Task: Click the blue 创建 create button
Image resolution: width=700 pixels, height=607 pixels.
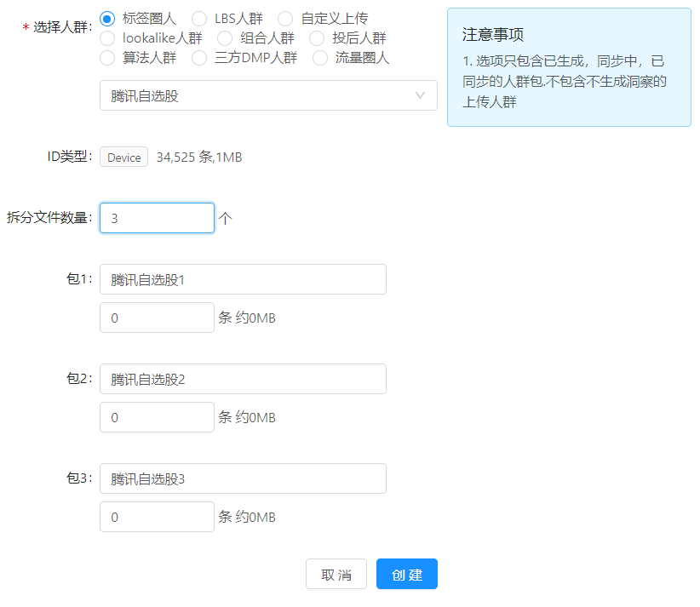Action: click(407, 574)
